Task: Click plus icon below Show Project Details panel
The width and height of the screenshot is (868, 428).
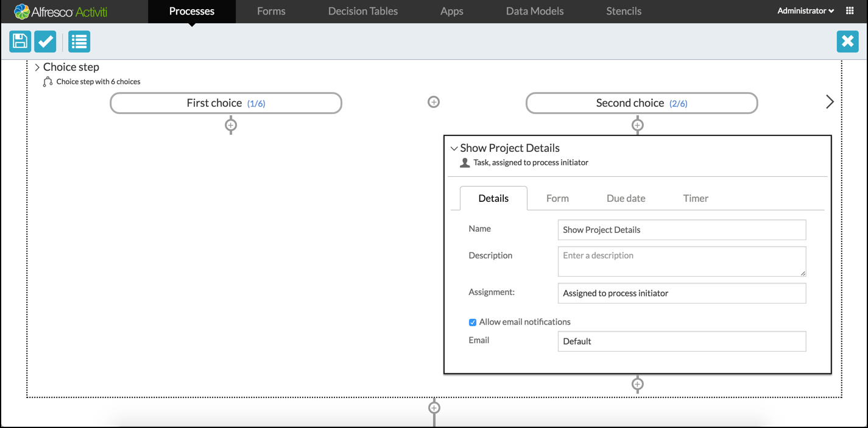Action: (637, 384)
